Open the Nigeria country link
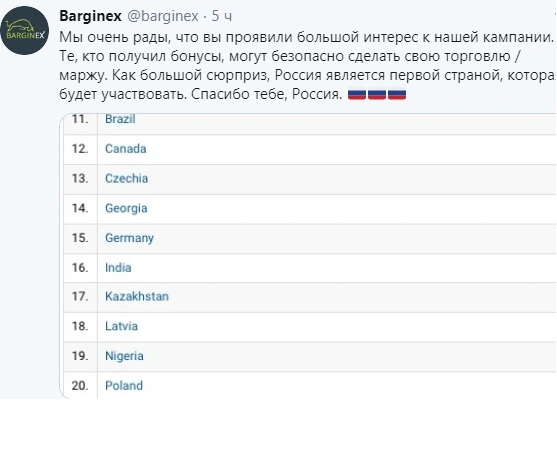The width and height of the screenshot is (557, 459). [x=124, y=356]
